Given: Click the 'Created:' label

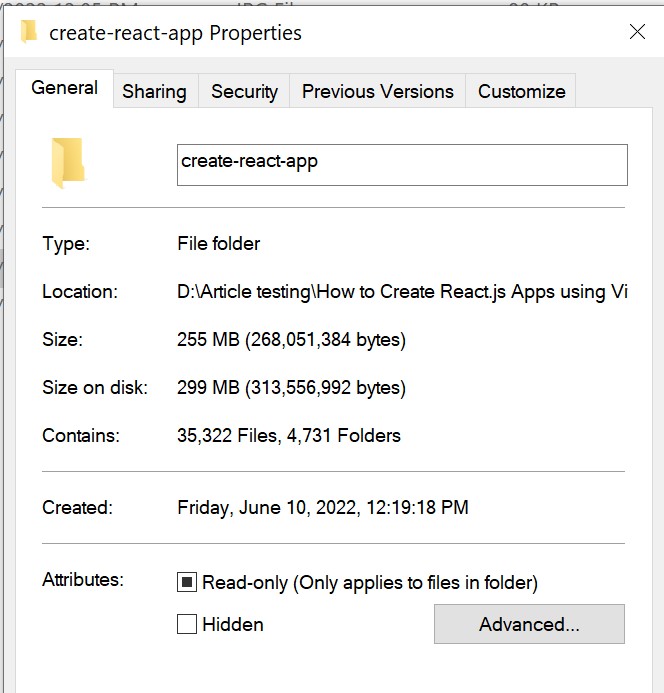Looking at the screenshot, I should (77, 507).
